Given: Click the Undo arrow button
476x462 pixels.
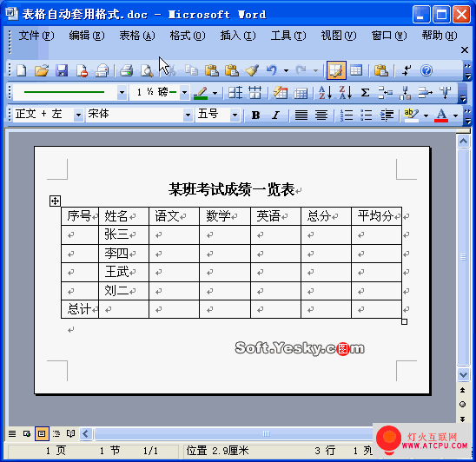Looking at the screenshot, I should tap(272, 70).
